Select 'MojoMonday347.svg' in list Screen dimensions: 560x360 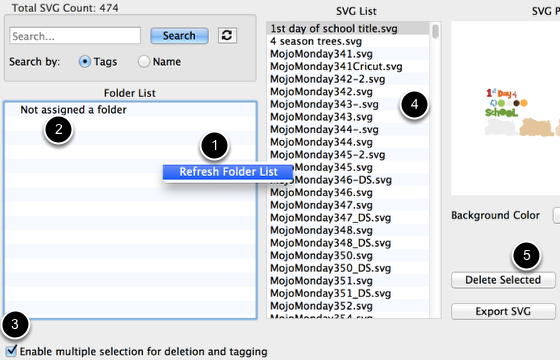(x=348, y=205)
